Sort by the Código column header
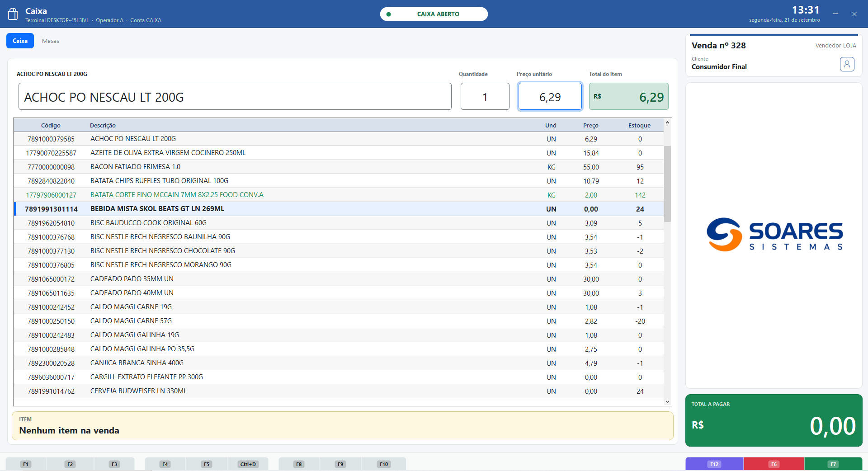 51,125
